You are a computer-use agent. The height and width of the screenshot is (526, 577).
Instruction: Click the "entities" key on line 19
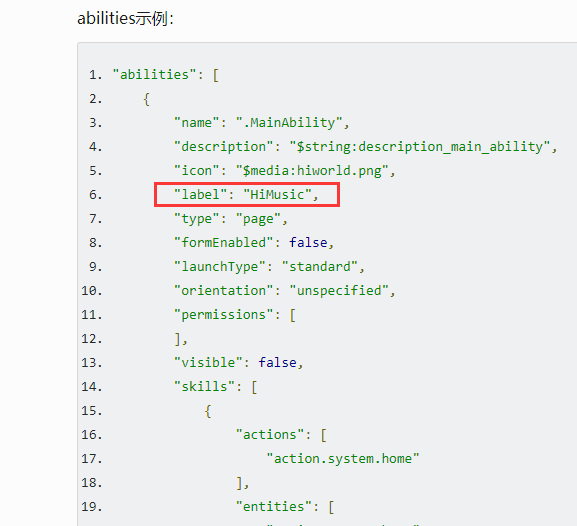point(274,506)
